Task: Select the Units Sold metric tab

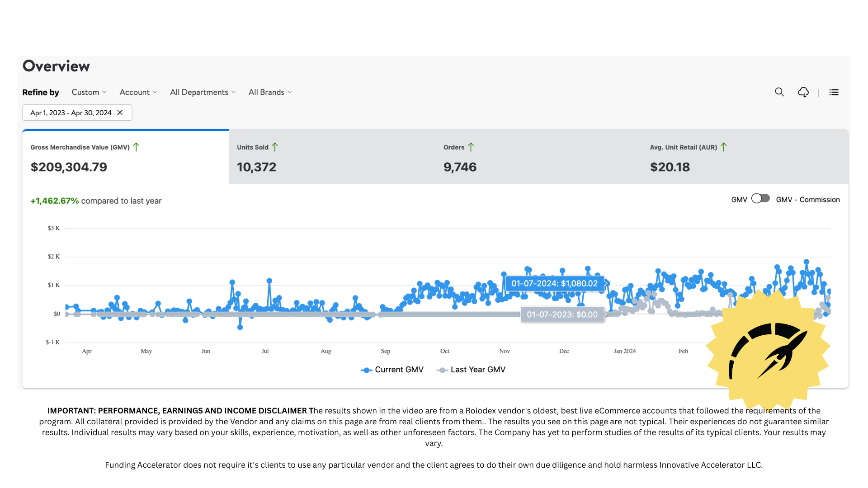Action: pyautogui.click(x=331, y=157)
